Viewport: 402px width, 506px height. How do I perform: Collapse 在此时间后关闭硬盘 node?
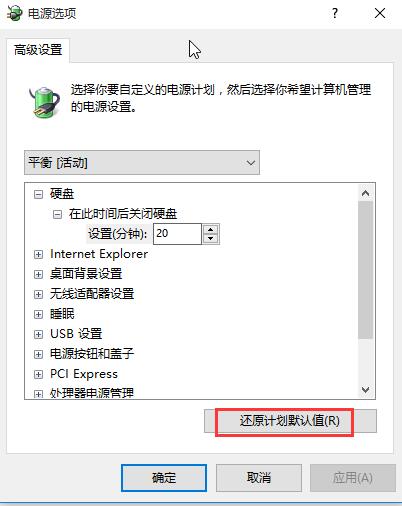[x=57, y=214]
